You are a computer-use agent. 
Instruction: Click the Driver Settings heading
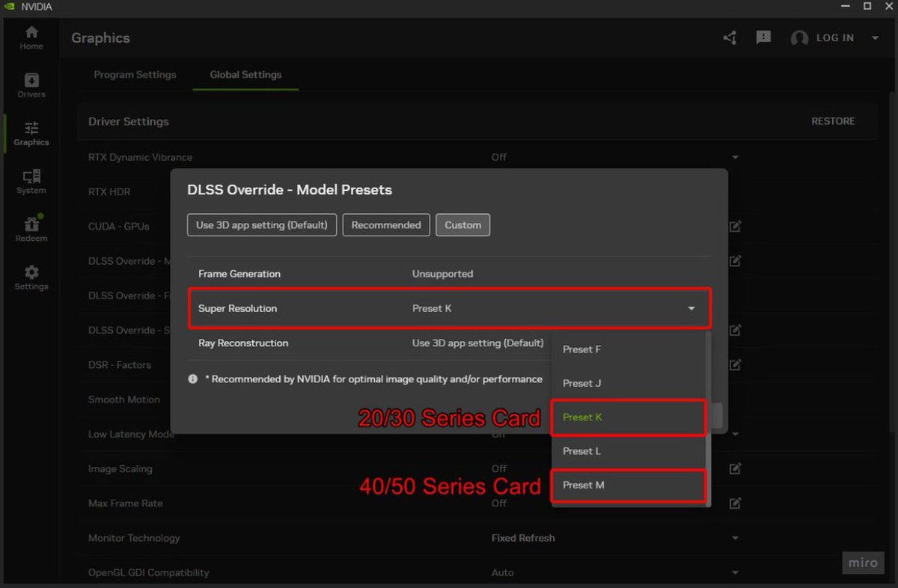(129, 121)
